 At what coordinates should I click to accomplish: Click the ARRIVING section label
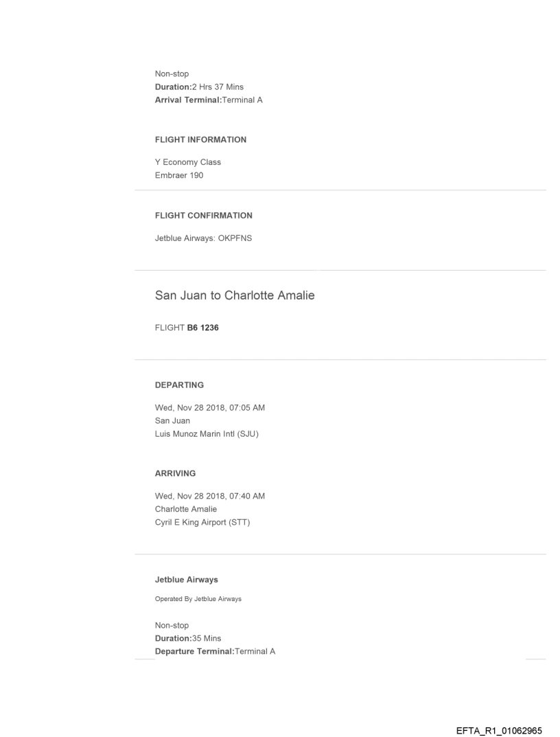coord(175,473)
